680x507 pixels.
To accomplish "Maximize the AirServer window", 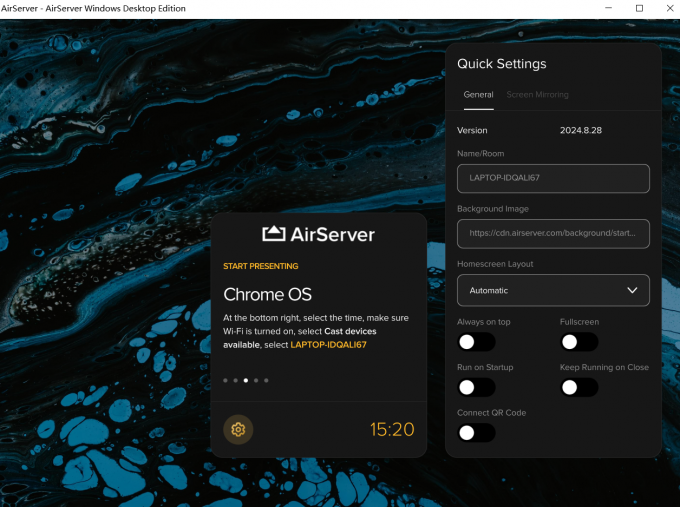I will (x=639, y=8).
